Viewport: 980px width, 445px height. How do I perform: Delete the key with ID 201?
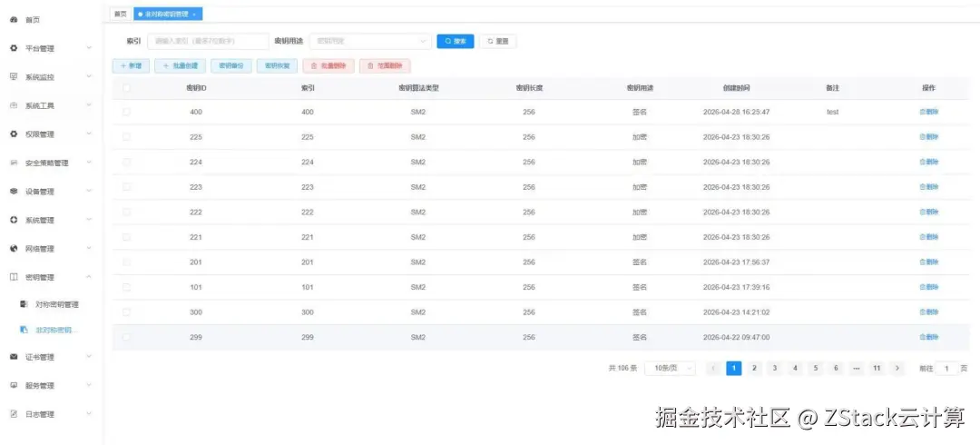click(x=929, y=262)
